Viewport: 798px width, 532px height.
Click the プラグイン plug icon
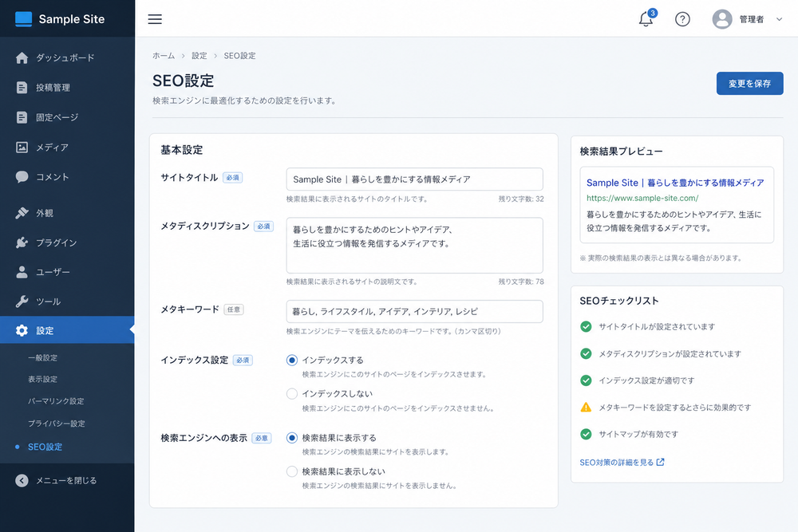coord(22,242)
